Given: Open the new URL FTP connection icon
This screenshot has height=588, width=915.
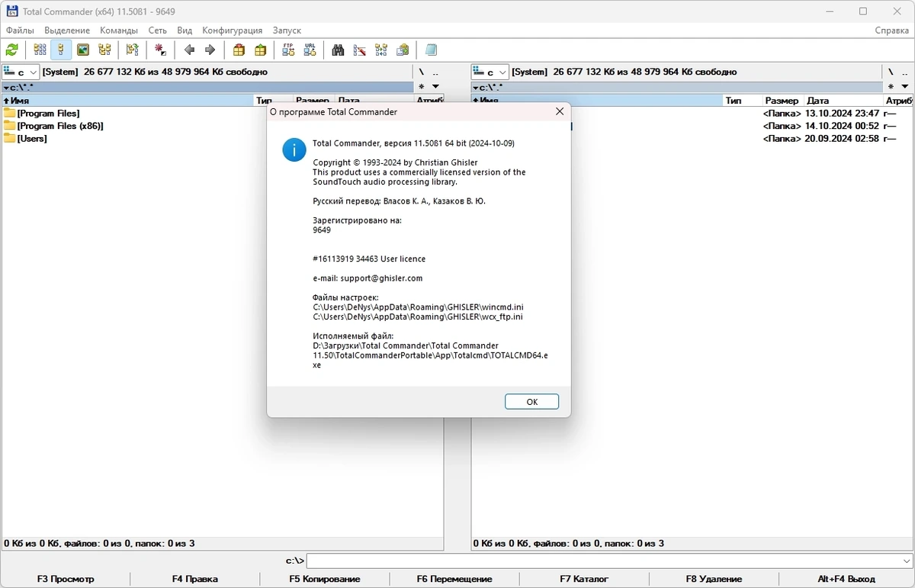Looking at the screenshot, I should pyautogui.click(x=310, y=50).
